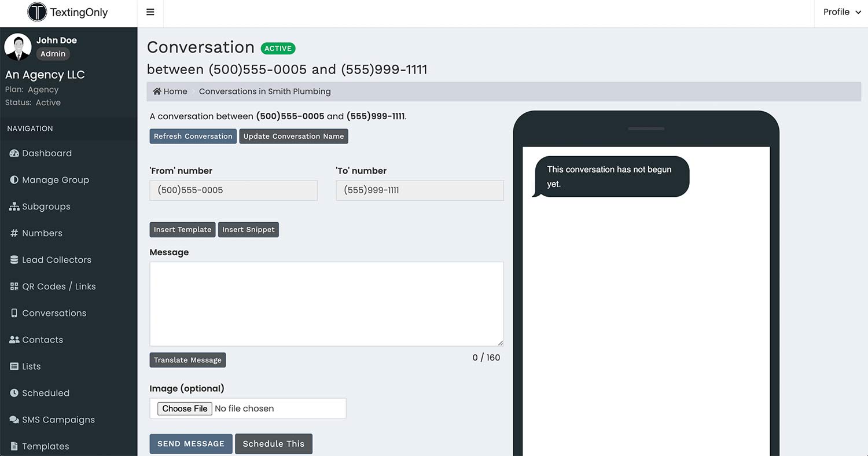Image resolution: width=868 pixels, height=456 pixels.
Task: Open Scheduled in the navigation menu
Action: pyautogui.click(x=45, y=393)
